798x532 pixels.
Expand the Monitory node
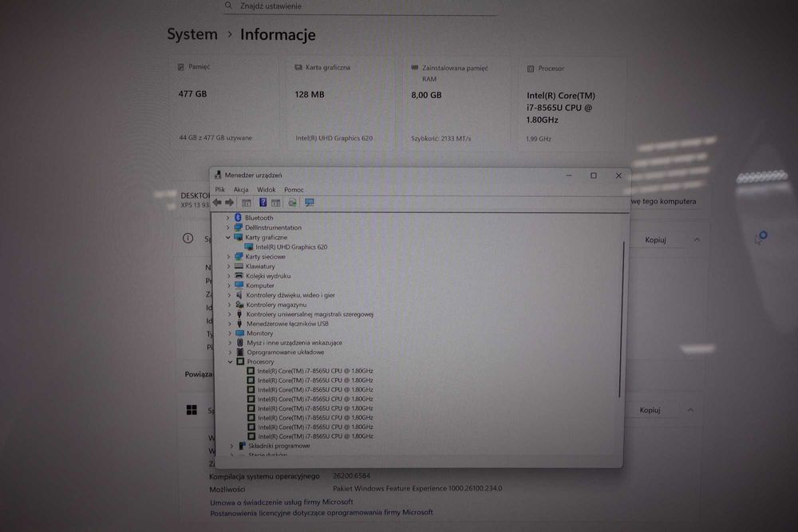[230, 333]
